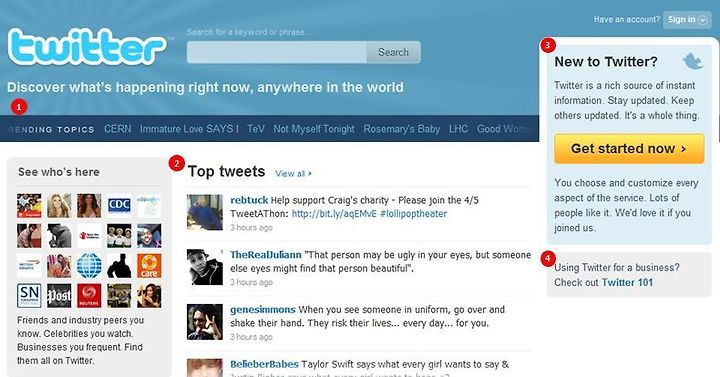Open the black silhouette avatar
720x377 pixels.
click(x=119, y=266)
